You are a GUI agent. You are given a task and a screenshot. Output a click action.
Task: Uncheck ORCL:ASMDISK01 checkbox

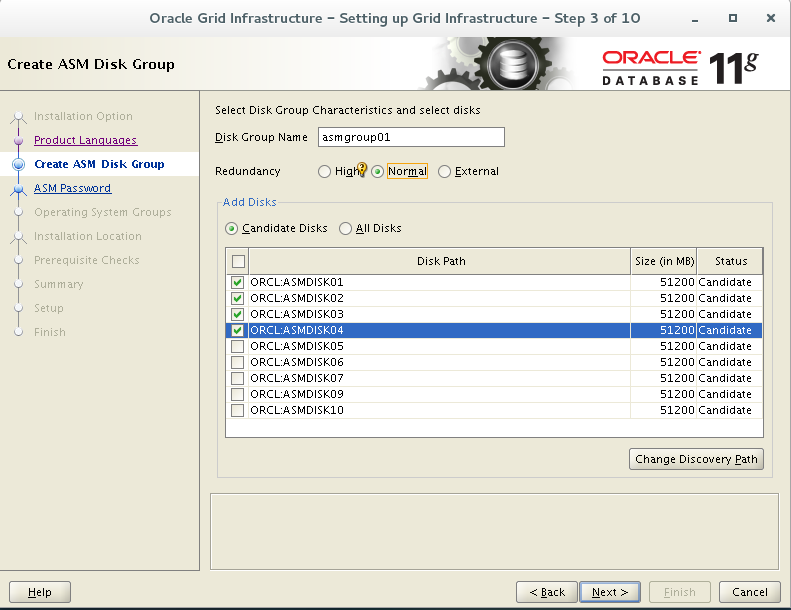point(237,283)
